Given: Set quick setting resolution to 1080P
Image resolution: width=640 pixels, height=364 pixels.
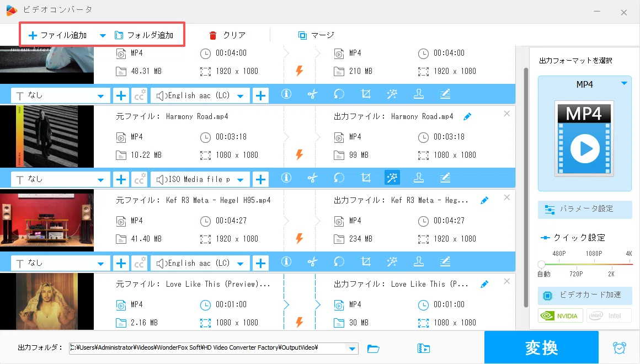Looking at the screenshot, I should pyautogui.click(x=594, y=254).
